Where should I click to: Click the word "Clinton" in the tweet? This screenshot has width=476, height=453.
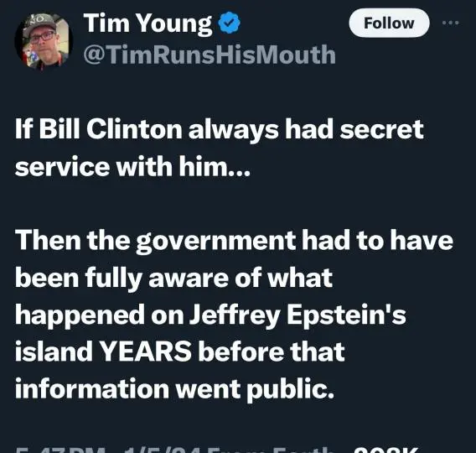click(134, 129)
